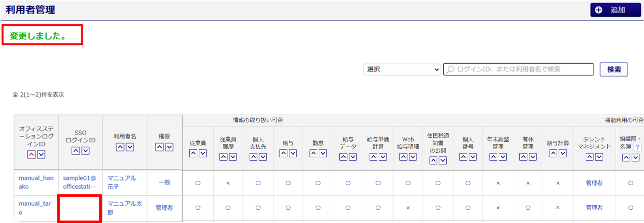Sort descending by 権限 column
The width and height of the screenshot is (644, 223).
pyautogui.click(x=169, y=147)
